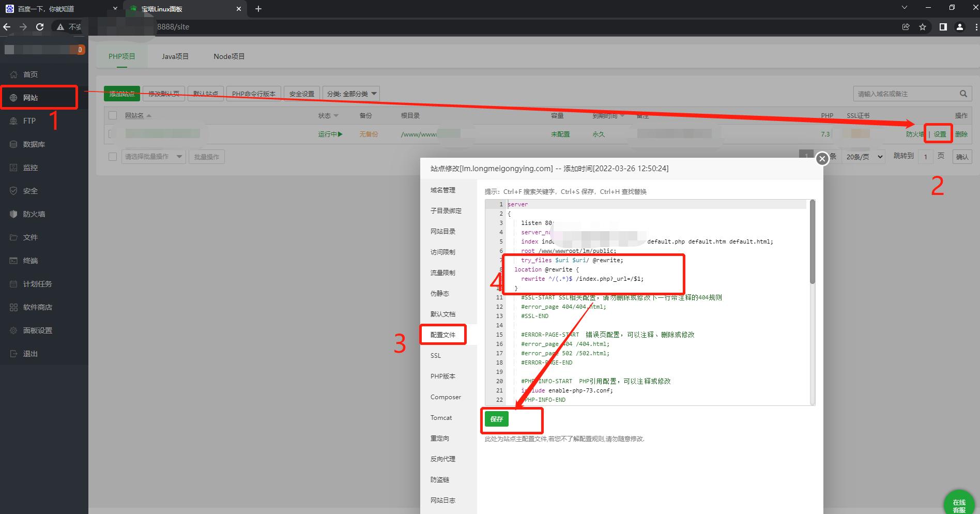The height and width of the screenshot is (514, 980).
Task: Switch to the Java项目 tab
Action: tap(175, 56)
